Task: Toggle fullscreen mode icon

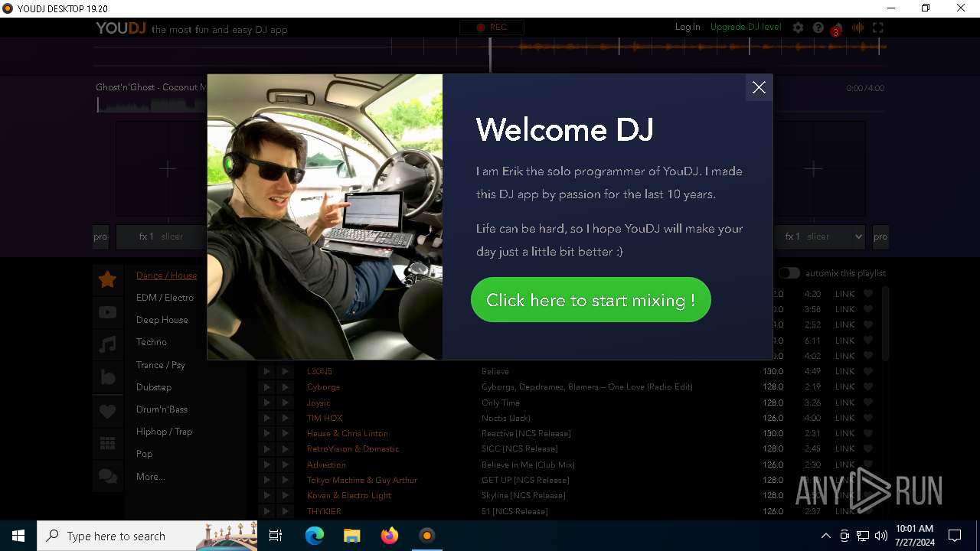Action: click(878, 28)
